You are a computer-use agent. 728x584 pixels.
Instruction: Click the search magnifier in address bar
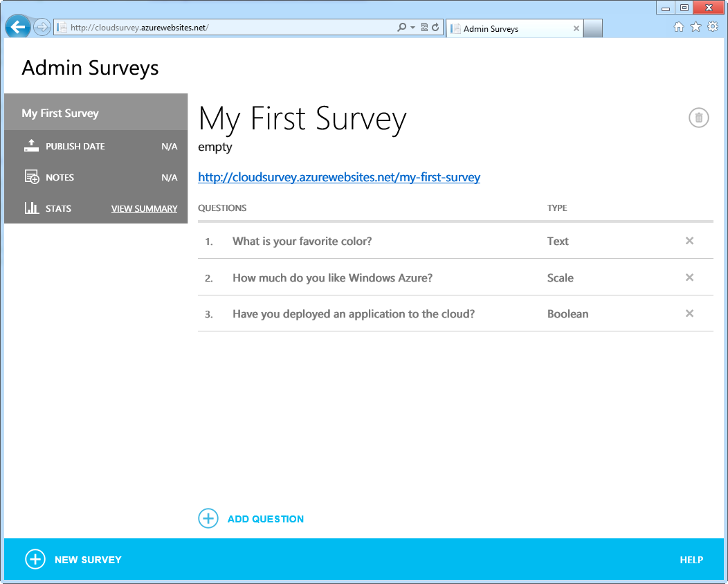pyautogui.click(x=401, y=28)
